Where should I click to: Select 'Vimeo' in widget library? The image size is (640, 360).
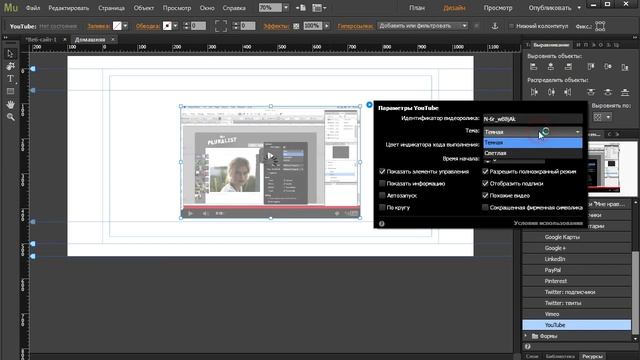pyautogui.click(x=577, y=314)
